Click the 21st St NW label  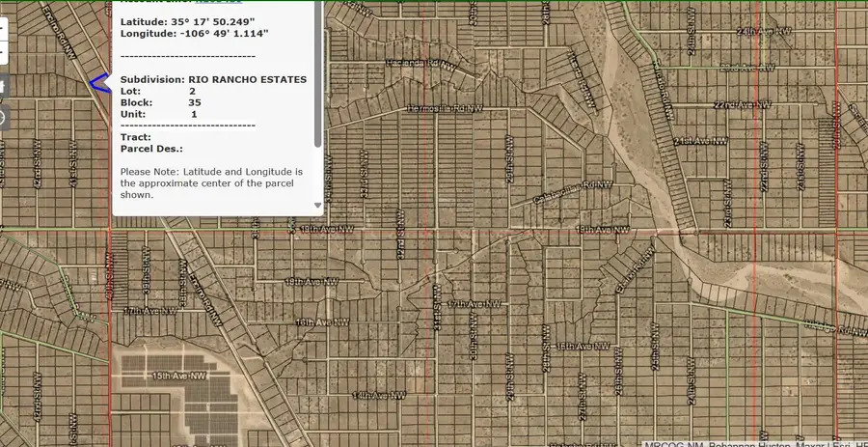800,166
